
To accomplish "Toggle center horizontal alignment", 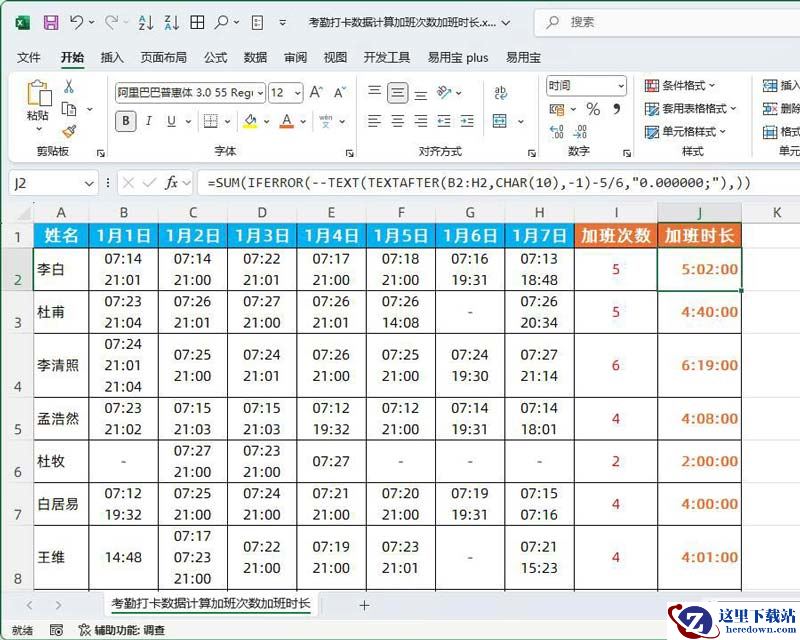I will coord(397,121).
